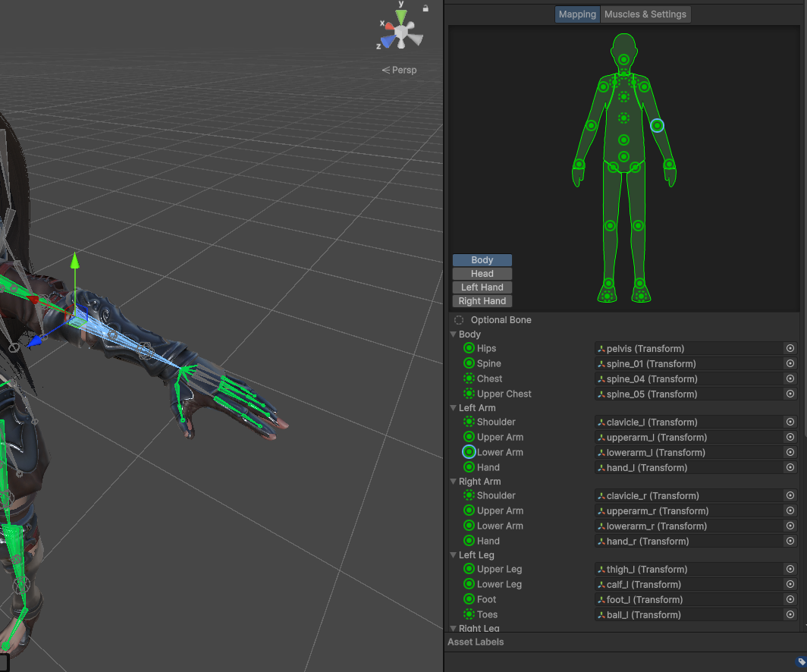The height and width of the screenshot is (672, 807).
Task: Collapse the Body bone section
Action: click(x=454, y=334)
